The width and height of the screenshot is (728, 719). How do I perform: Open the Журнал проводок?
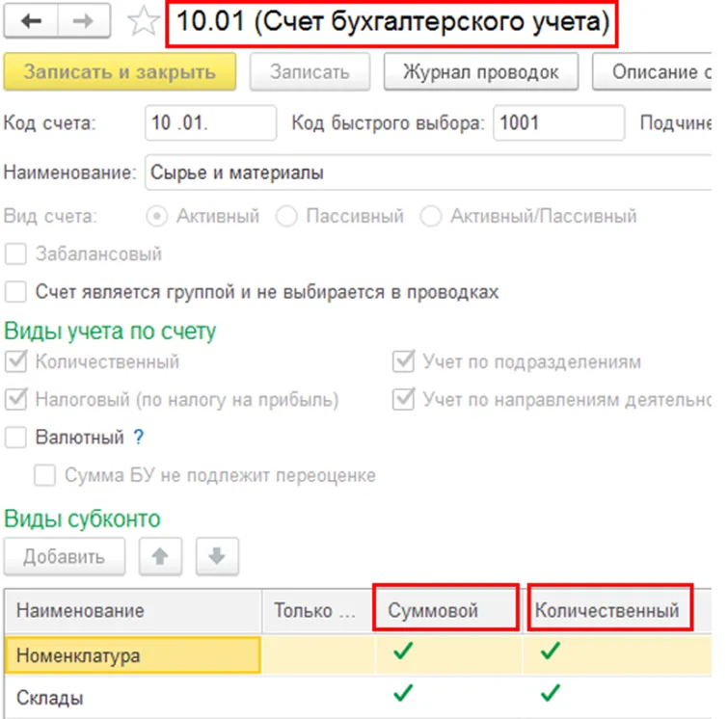point(483,72)
